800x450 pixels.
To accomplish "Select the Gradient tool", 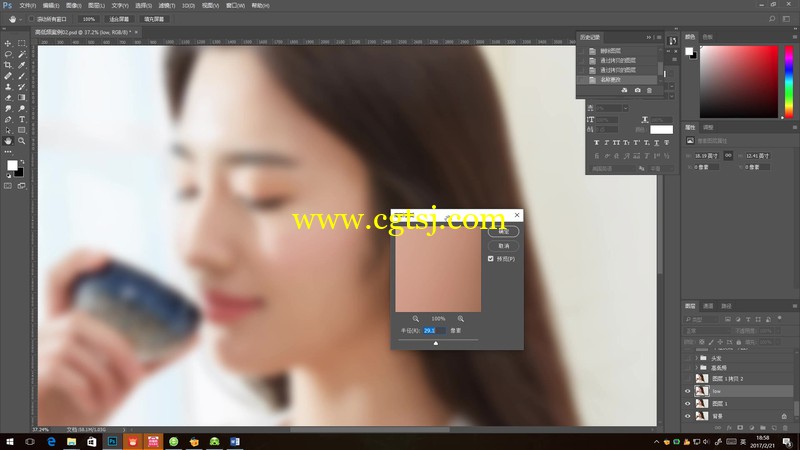I will coord(21,97).
